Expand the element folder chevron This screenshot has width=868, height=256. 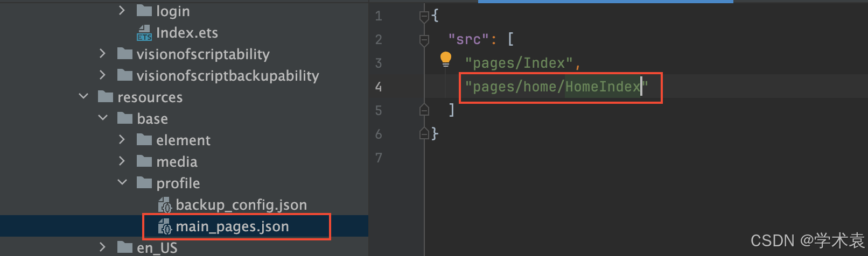coord(122,139)
